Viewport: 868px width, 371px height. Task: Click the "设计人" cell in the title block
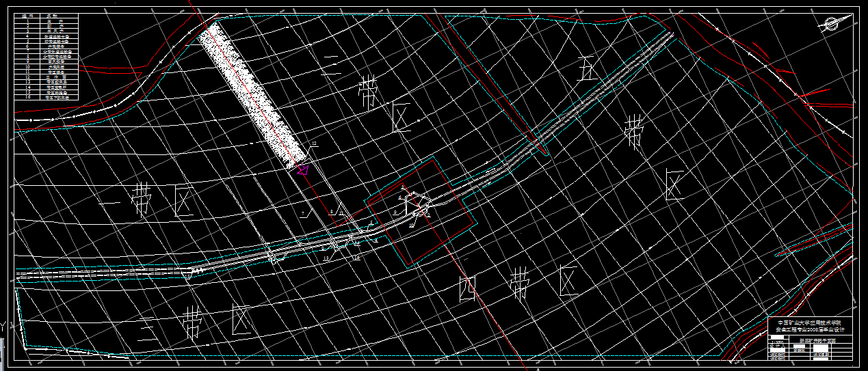click(x=778, y=346)
